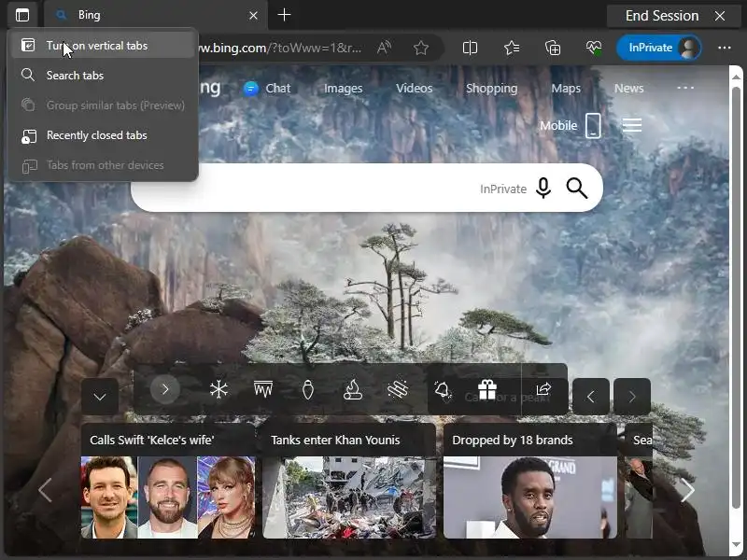Open Tanks enter Khan Younis story

[x=349, y=482]
